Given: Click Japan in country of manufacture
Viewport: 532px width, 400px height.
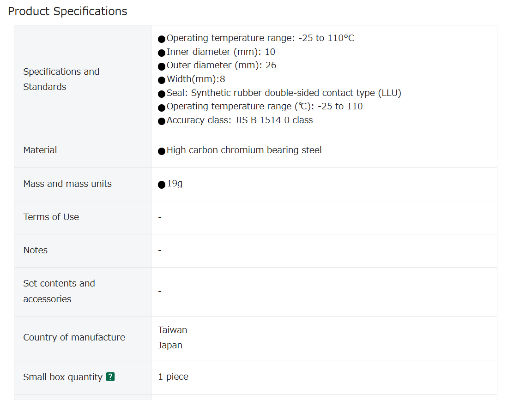Looking at the screenshot, I should click(x=170, y=346).
